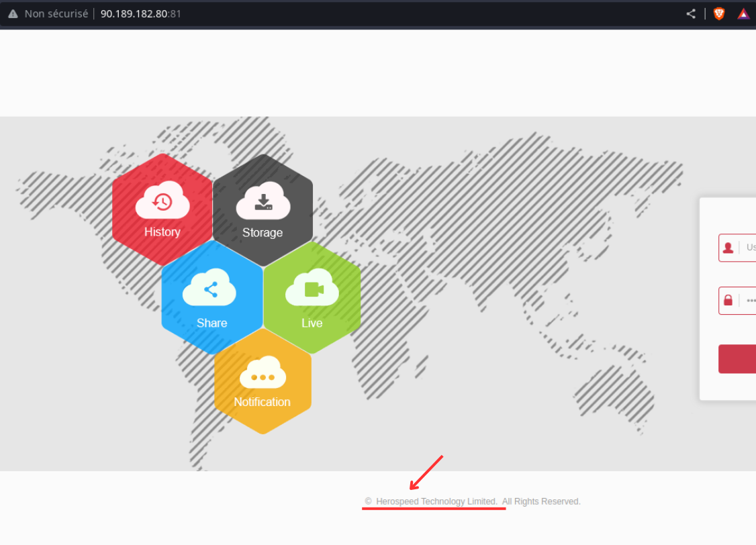Viewport: 756px width, 545px height.
Task: Click the red arrow pointing at the footer
Action: pyautogui.click(x=426, y=473)
